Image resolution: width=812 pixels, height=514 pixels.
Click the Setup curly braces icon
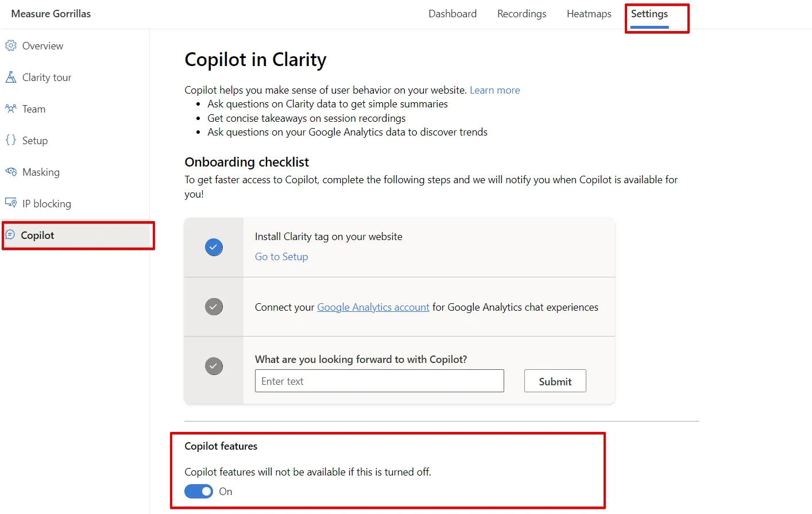(11, 140)
